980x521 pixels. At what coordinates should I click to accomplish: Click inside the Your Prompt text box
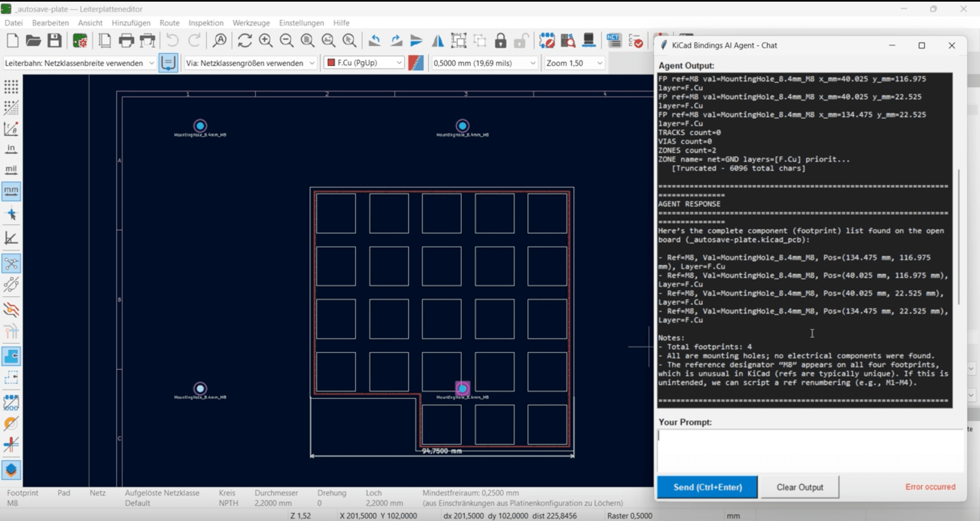pos(810,451)
